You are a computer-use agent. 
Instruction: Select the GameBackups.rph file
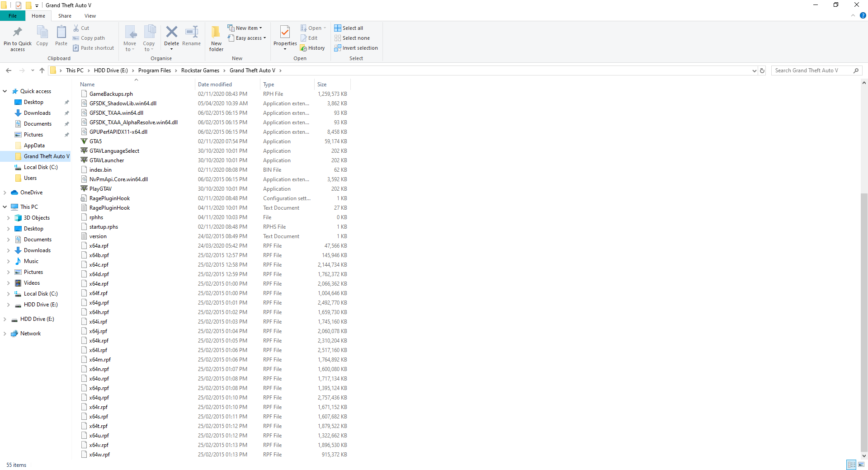111,94
